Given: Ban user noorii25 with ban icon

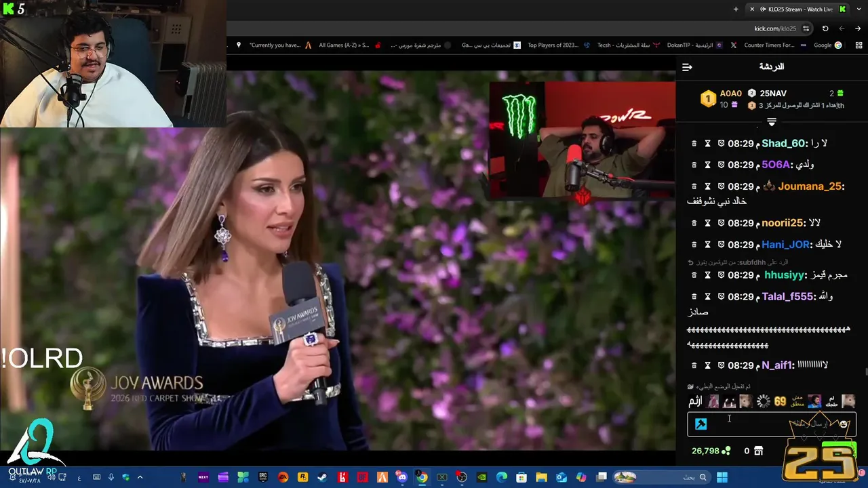Looking at the screenshot, I should 721,223.
